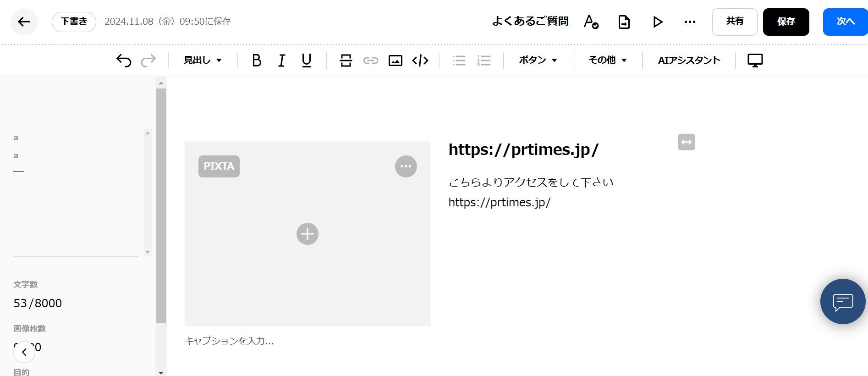The height and width of the screenshot is (376, 868).
Task: Apply bulleted list formatting
Action: [459, 61]
